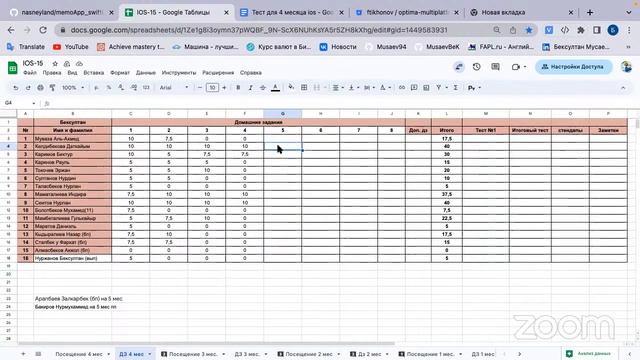The height and width of the screenshot is (360, 640).
Task: Click the Insert comment icon
Action: pyautogui.click(x=414, y=88)
